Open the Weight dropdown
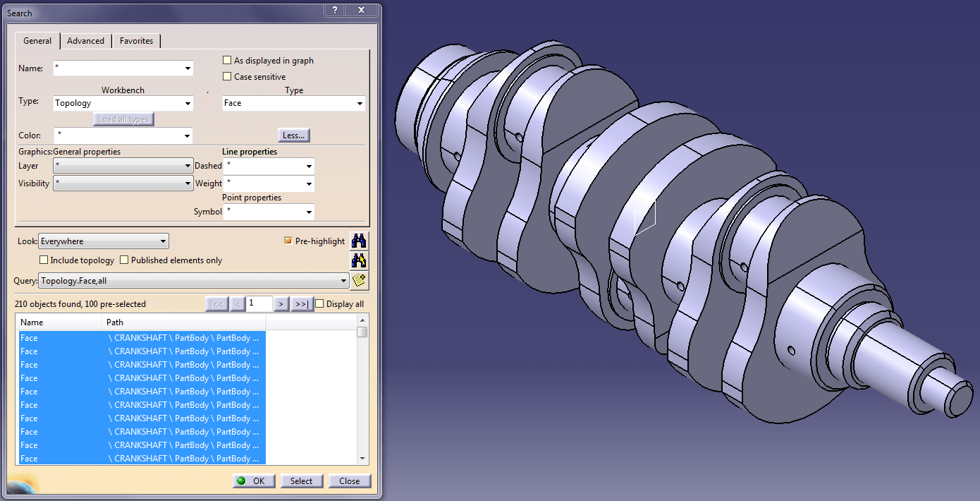The width and height of the screenshot is (980, 501). 309,184
